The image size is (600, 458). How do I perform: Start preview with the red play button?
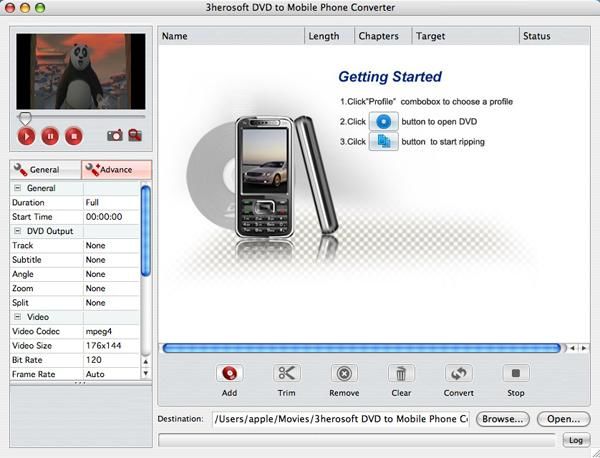click(x=26, y=136)
